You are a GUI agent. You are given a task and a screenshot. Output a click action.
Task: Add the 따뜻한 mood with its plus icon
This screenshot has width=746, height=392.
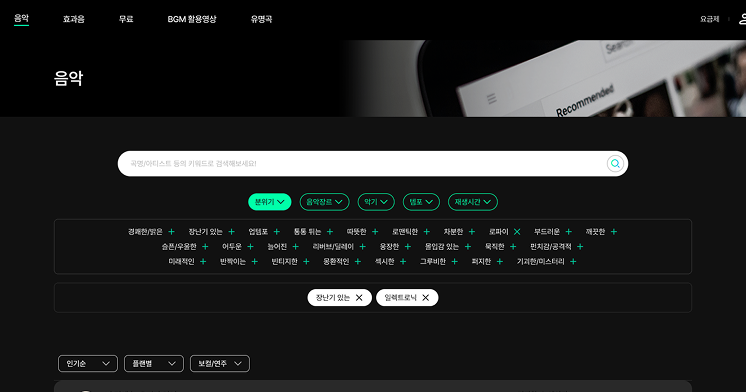click(x=375, y=232)
